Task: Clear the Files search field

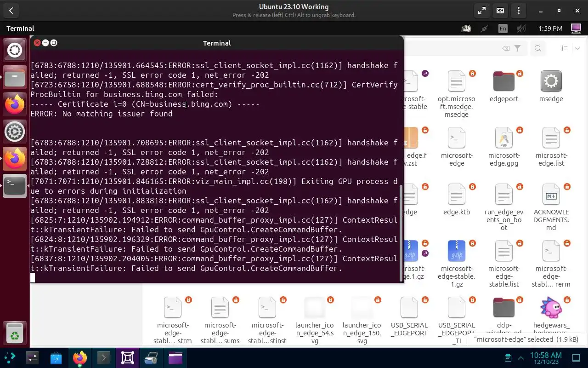Action: click(x=505, y=48)
